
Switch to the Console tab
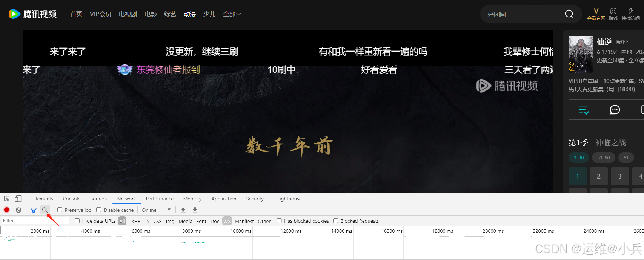(x=72, y=199)
